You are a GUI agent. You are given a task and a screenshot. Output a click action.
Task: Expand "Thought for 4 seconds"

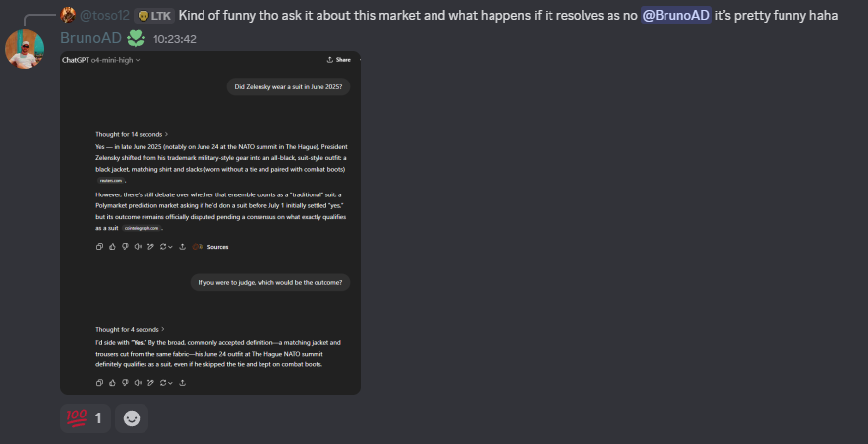pyautogui.click(x=130, y=329)
